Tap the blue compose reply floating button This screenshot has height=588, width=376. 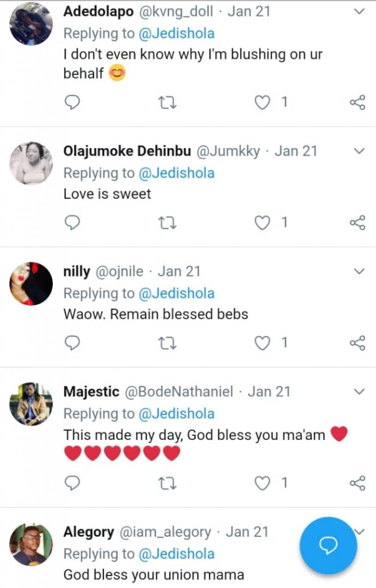click(x=328, y=545)
